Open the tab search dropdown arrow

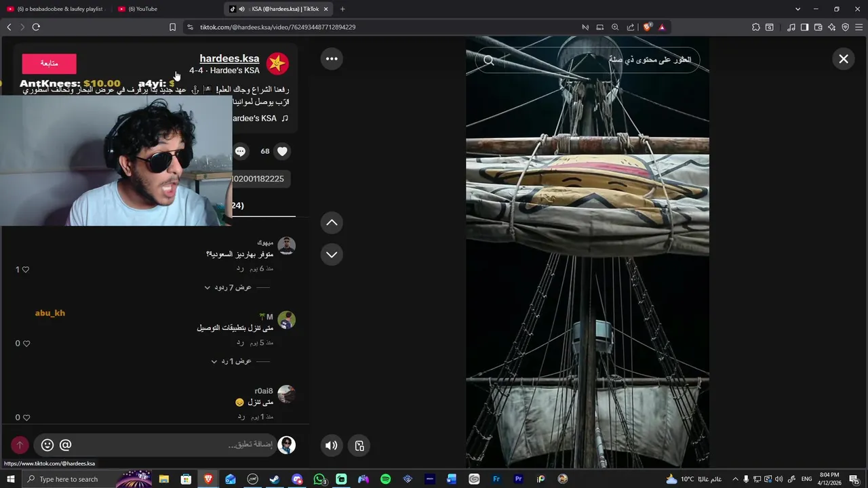(x=797, y=9)
